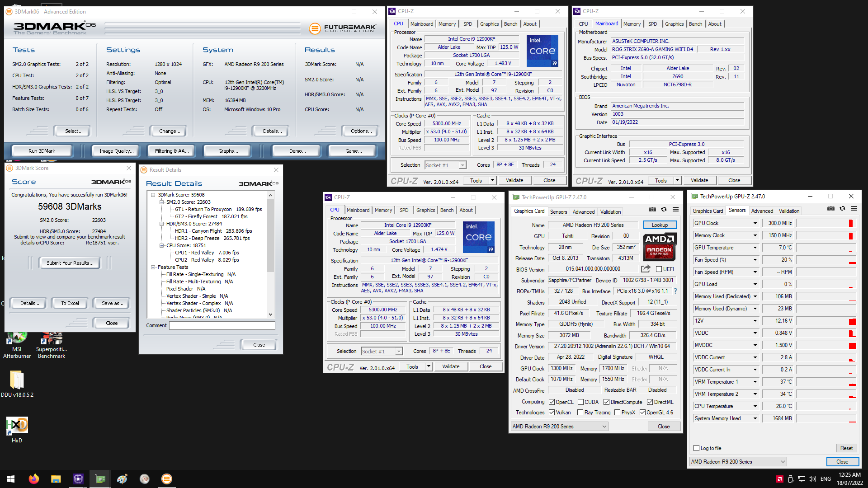Open Windows Start menu
This screenshot has height=488, width=868.
[11, 479]
